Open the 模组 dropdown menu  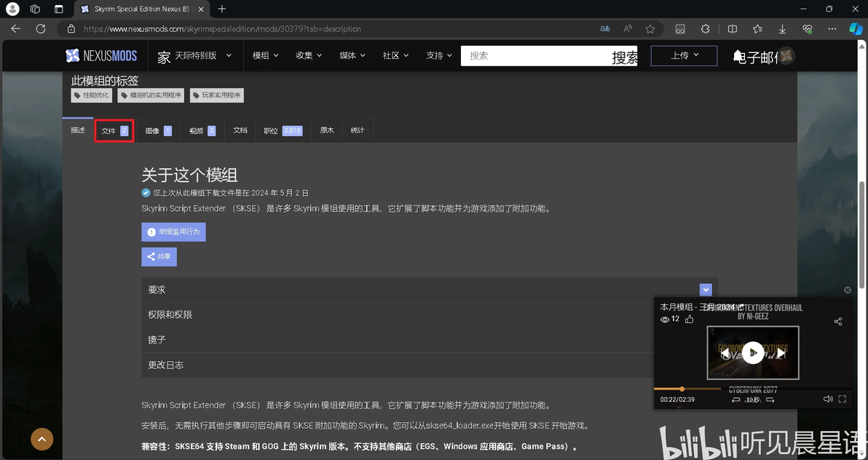coord(266,55)
